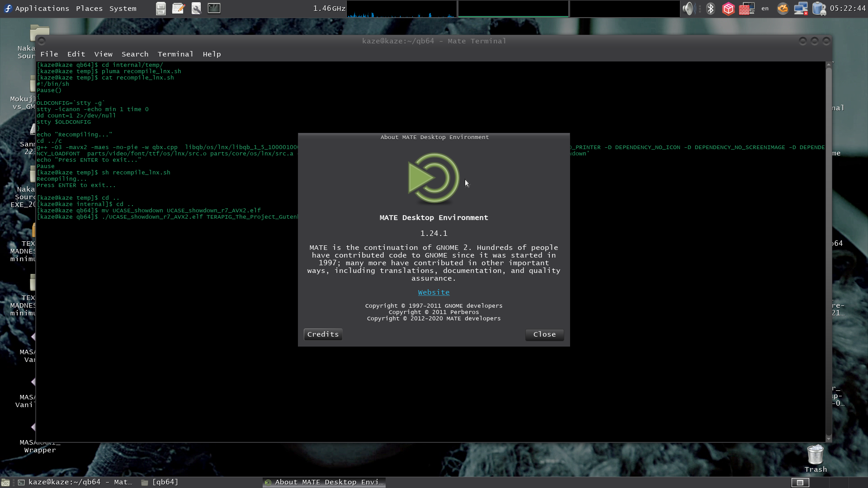This screenshot has height=488, width=868.
Task: Open the Places menu
Action: click(x=89, y=8)
